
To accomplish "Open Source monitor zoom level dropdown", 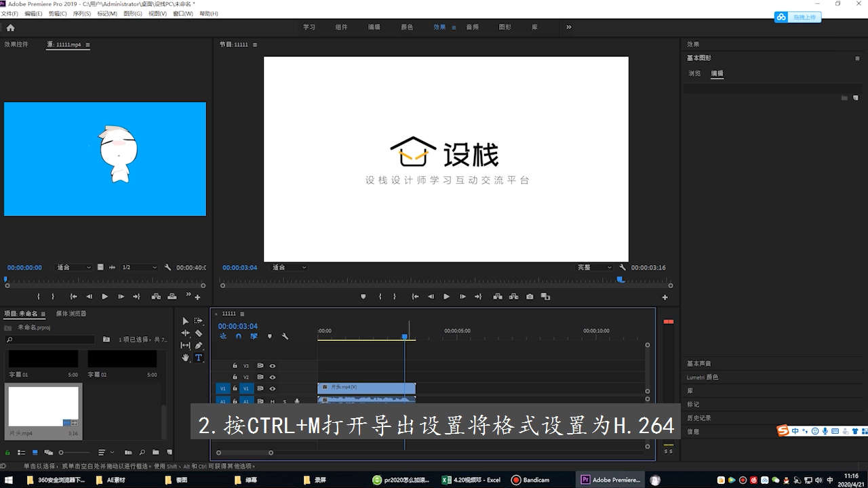I will click(x=74, y=267).
